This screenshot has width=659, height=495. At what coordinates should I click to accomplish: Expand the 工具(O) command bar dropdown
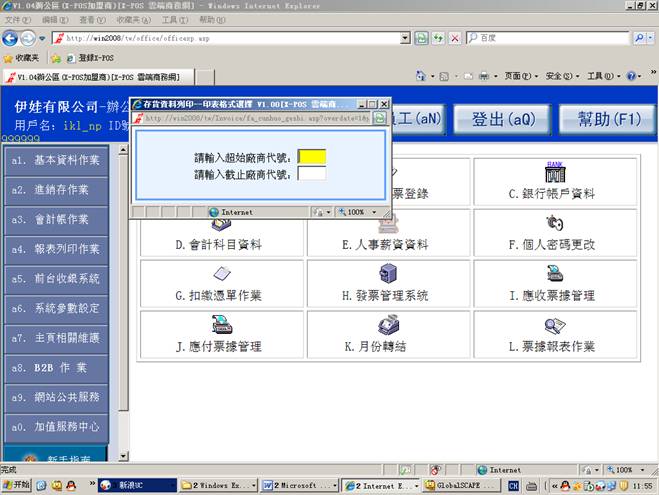coord(602,76)
